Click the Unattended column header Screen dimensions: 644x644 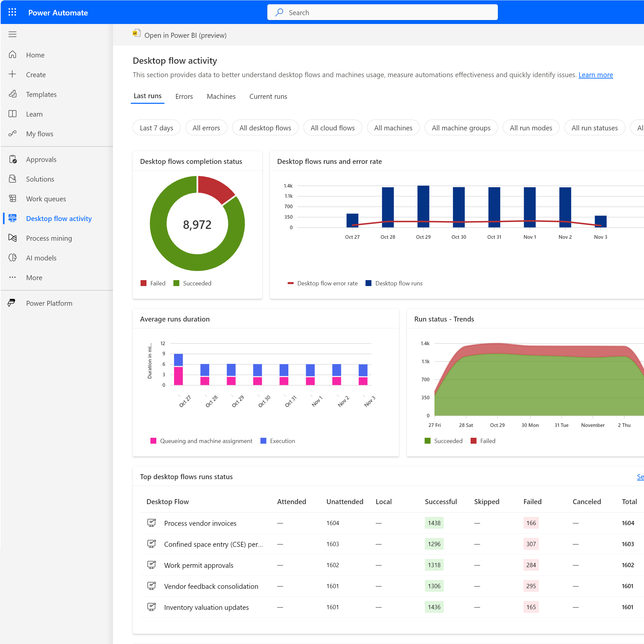coord(345,501)
